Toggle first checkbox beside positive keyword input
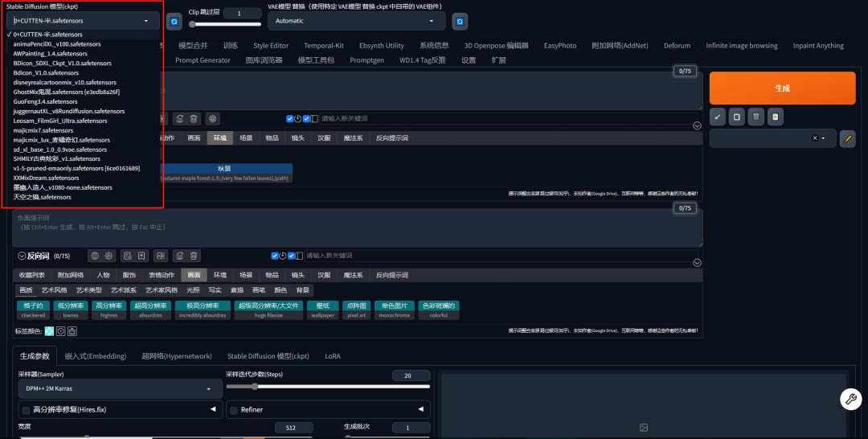 click(289, 118)
